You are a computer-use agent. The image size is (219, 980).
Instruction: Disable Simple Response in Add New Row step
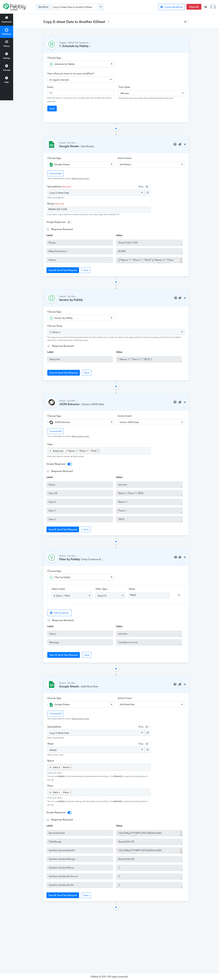click(x=70, y=812)
